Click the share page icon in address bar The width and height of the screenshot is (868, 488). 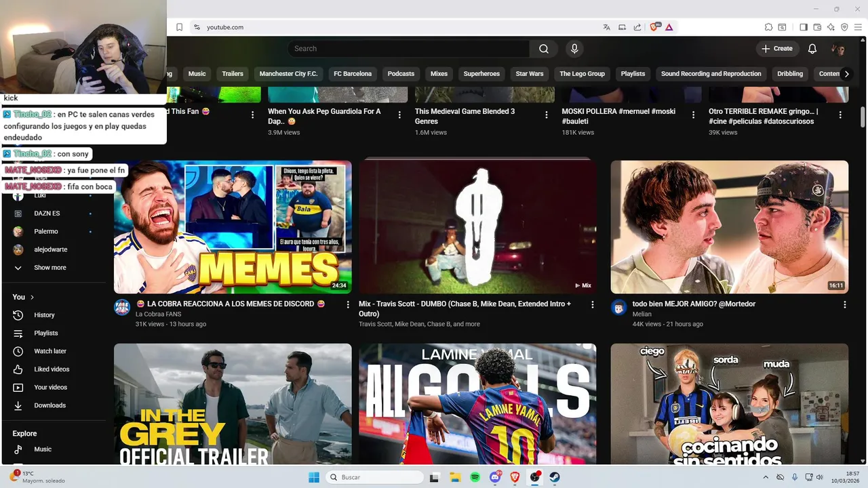637,27
